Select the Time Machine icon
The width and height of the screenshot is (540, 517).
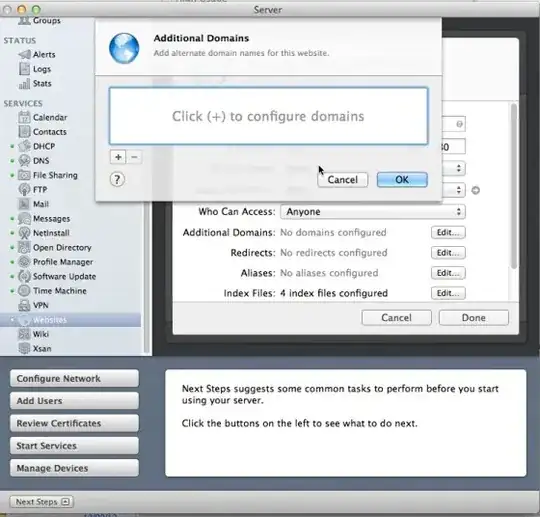click(x=24, y=291)
